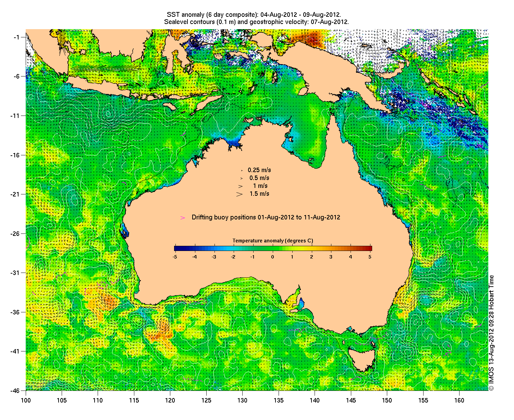Select the dark red end of colorbar

(x=369, y=249)
